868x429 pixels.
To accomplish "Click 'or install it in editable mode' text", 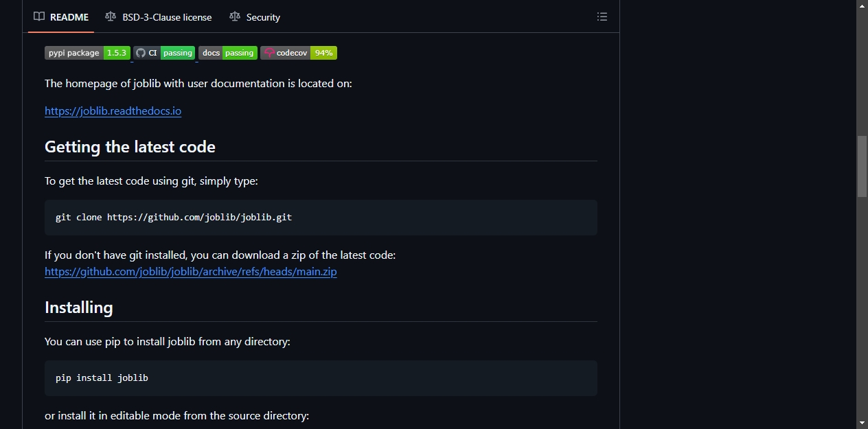I will [x=177, y=415].
